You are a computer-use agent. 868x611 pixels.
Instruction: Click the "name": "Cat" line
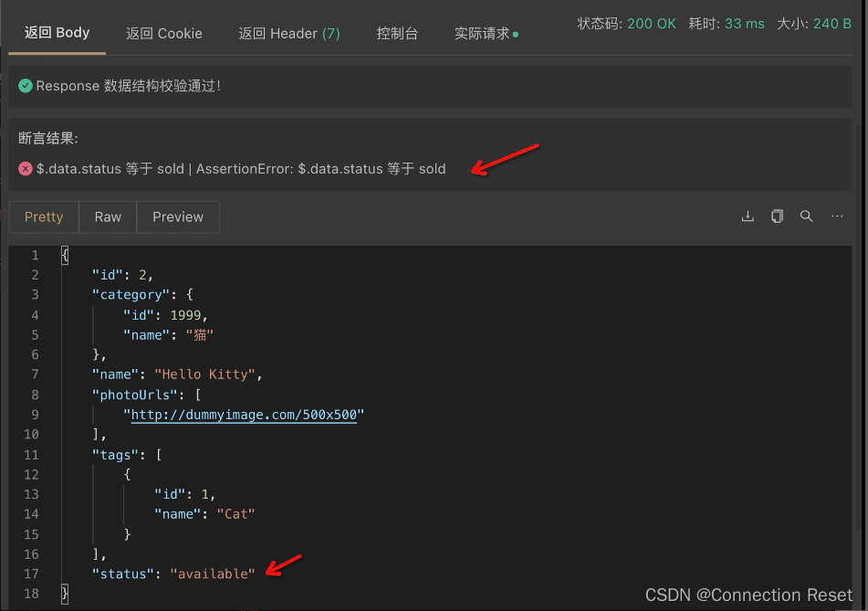tap(204, 514)
